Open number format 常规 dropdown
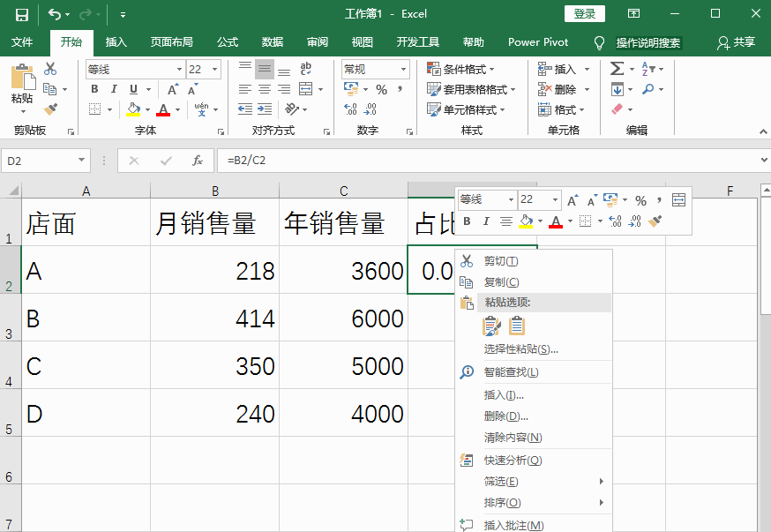Screen dimensions: 771x532 pos(403,70)
